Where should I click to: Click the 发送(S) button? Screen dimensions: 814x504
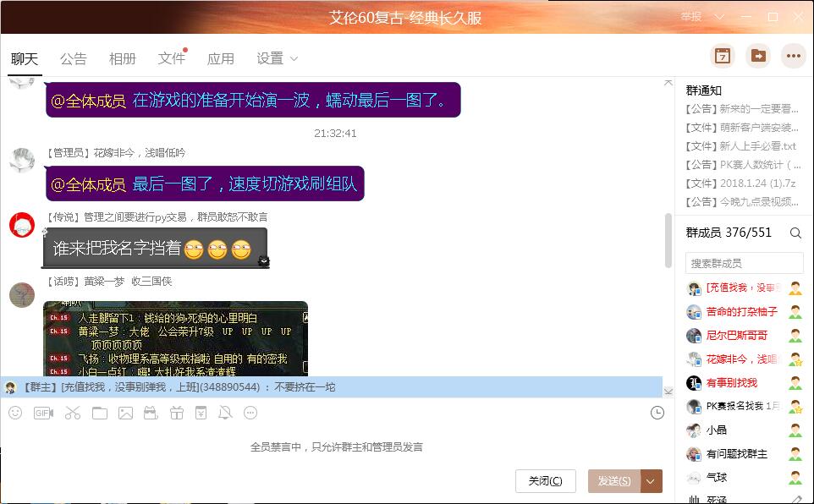[614, 481]
